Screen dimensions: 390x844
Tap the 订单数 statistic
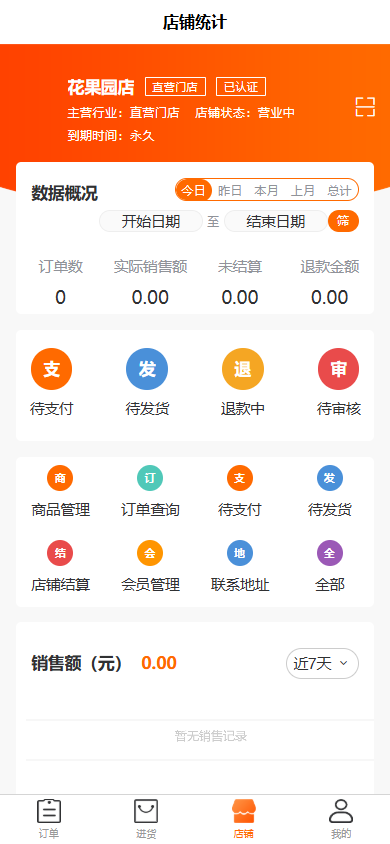61,282
